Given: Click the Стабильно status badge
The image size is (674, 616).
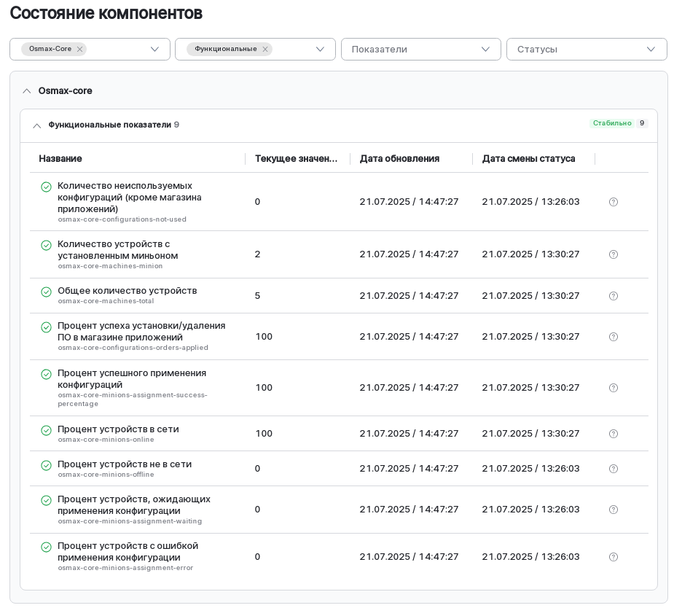Looking at the screenshot, I should tap(612, 123).
